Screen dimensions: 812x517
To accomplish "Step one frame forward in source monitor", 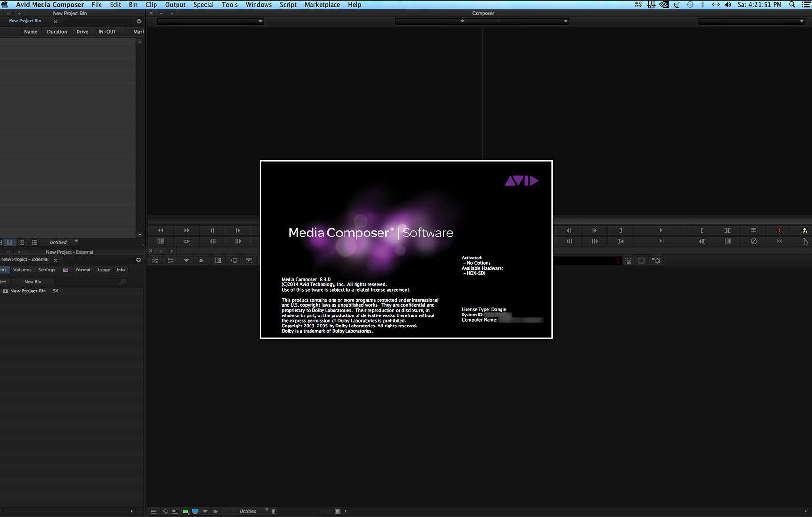I will click(238, 230).
